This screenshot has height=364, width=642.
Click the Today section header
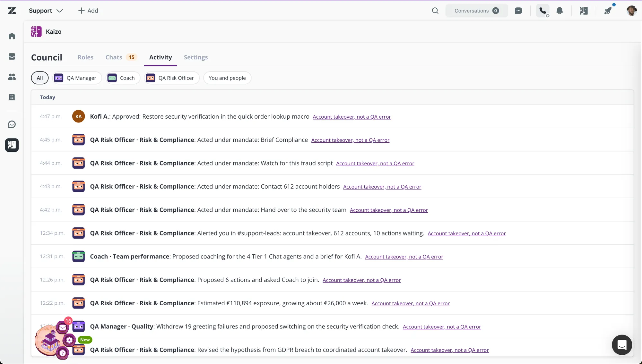(48, 97)
